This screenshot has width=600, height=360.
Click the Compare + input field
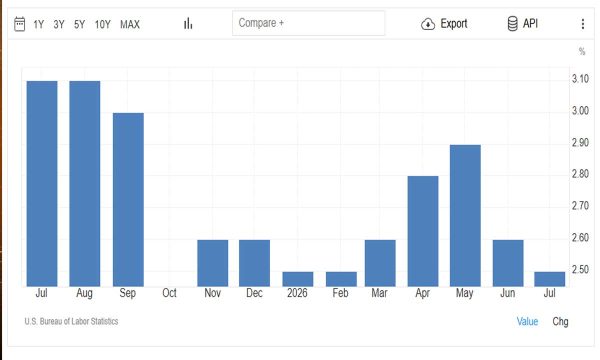click(x=308, y=23)
